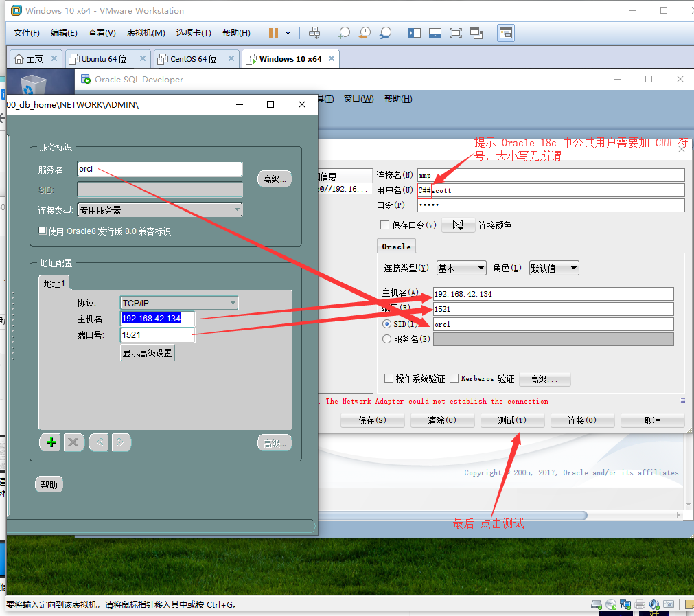Open the power options dropdown arrow
Image resolution: width=694 pixels, height=616 pixels.
pos(288,33)
